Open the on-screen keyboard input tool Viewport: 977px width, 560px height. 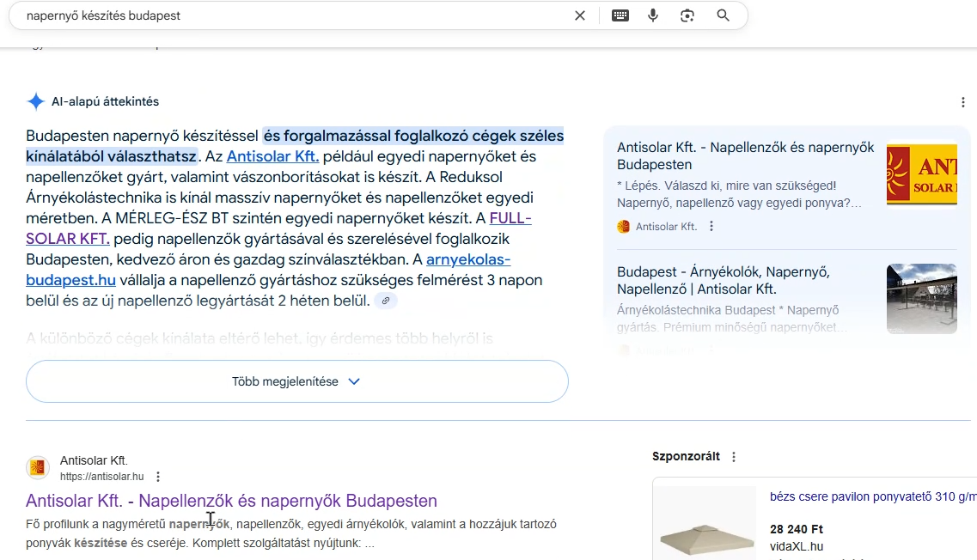point(620,15)
